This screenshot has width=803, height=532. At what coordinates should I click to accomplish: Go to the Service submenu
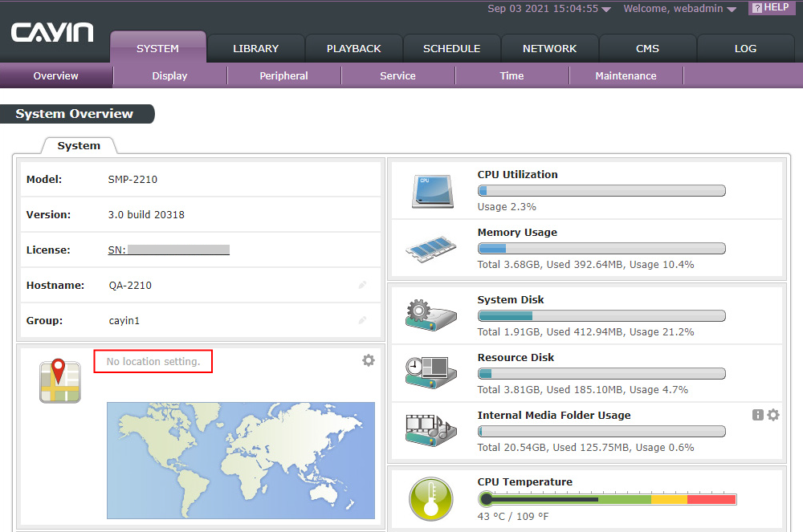click(398, 75)
